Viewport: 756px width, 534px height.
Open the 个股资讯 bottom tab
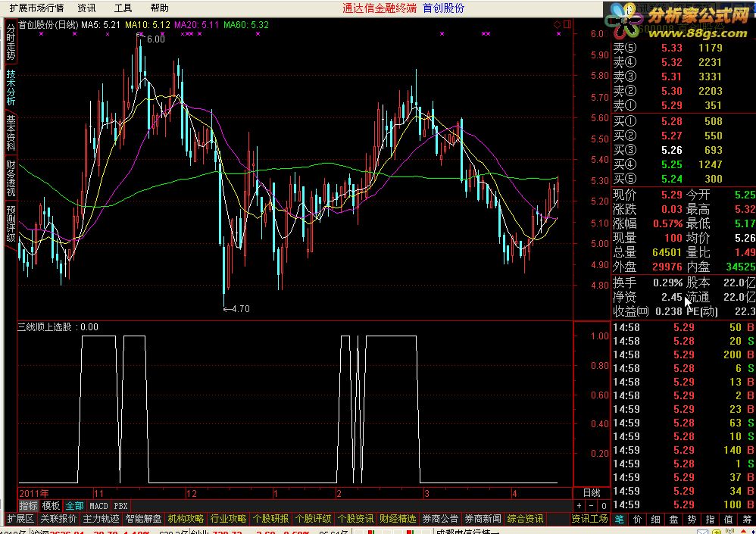click(x=355, y=519)
